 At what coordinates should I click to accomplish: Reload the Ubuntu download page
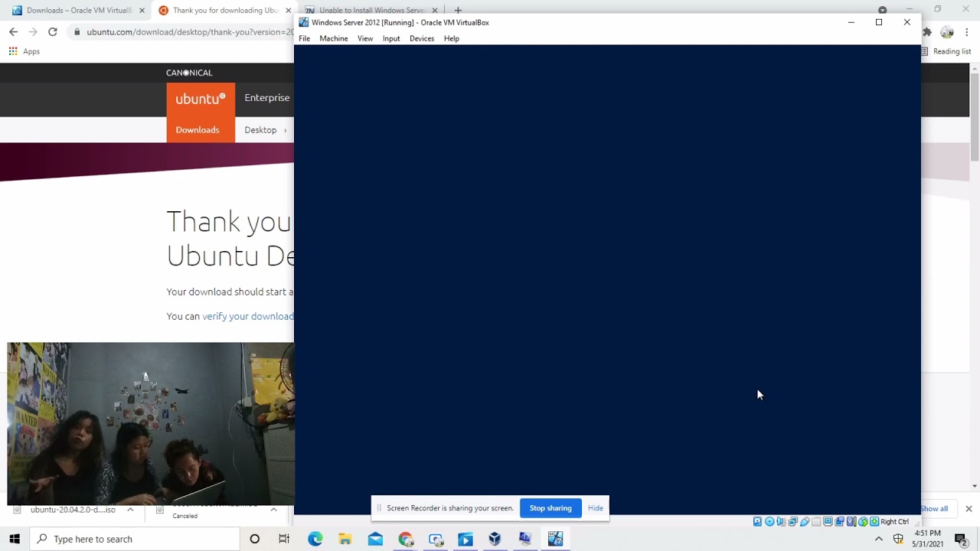52,32
